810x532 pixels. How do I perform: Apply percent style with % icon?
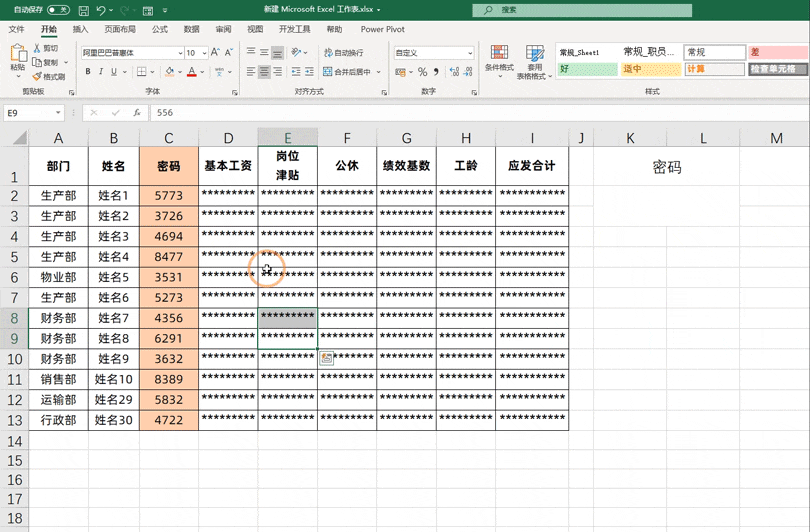tap(423, 72)
